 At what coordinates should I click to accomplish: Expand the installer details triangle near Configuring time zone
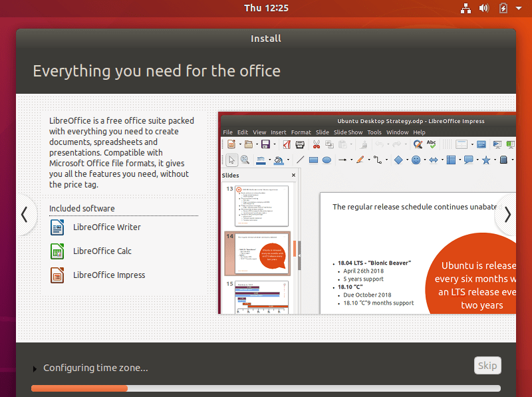pyautogui.click(x=35, y=368)
